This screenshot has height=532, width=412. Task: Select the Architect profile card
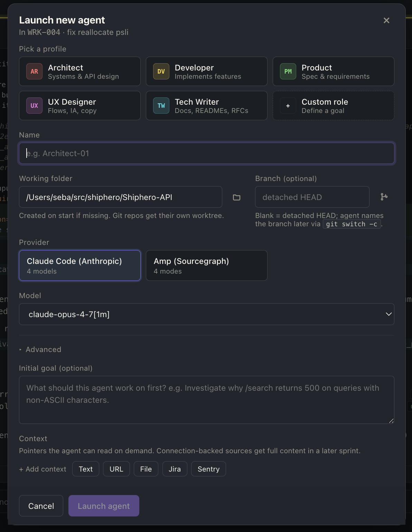80,72
